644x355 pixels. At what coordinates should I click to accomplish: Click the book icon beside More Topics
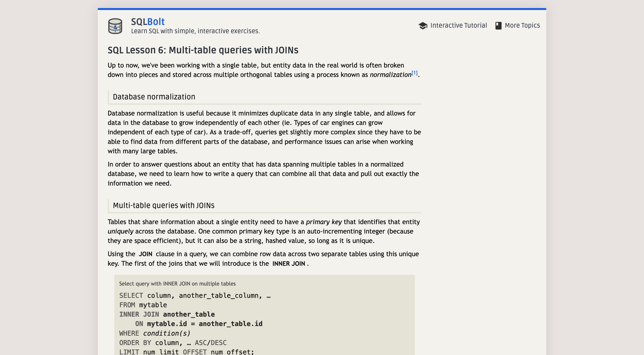coord(498,26)
